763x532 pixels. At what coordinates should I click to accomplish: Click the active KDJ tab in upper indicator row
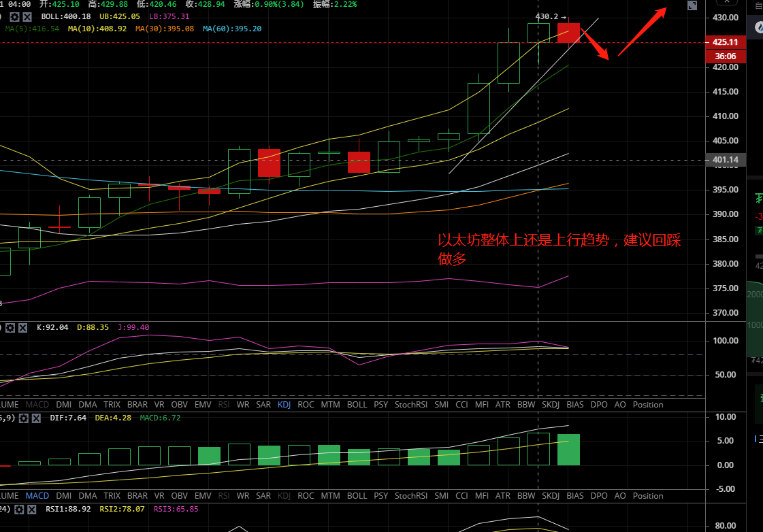coord(284,405)
